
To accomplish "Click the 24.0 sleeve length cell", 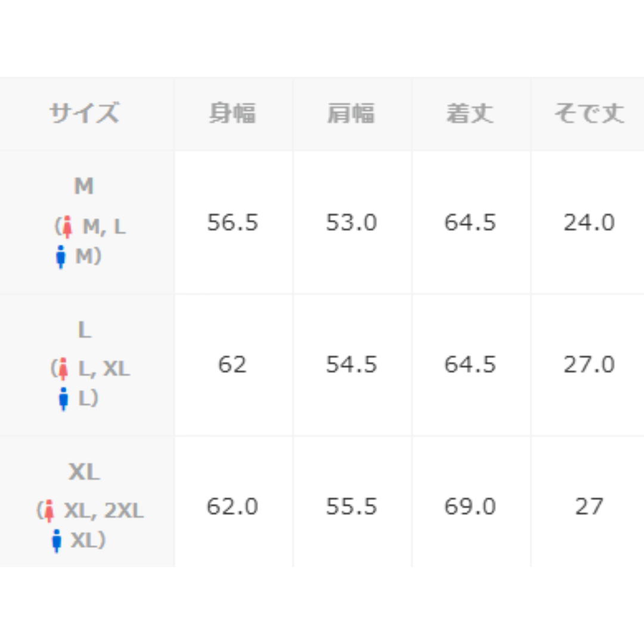I will click(588, 222).
